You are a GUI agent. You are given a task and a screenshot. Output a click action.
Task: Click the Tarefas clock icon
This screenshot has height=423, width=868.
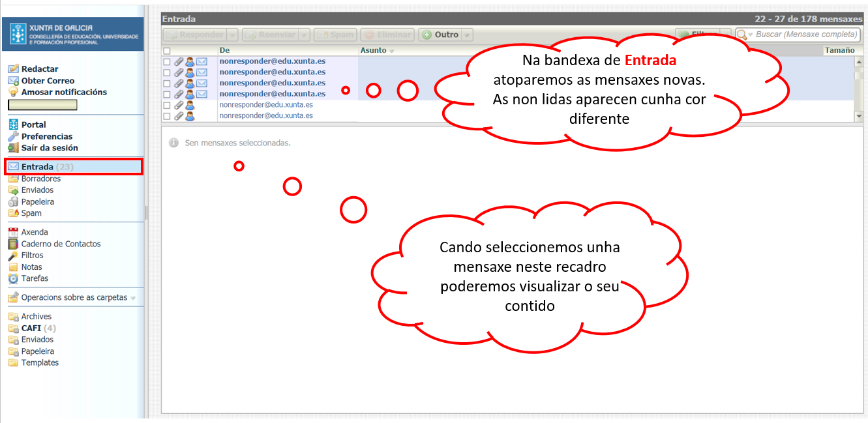tap(13, 279)
